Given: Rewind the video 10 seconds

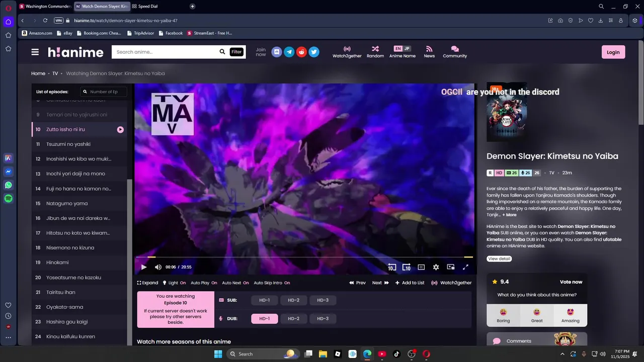Looking at the screenshot, I should point(392,267).
